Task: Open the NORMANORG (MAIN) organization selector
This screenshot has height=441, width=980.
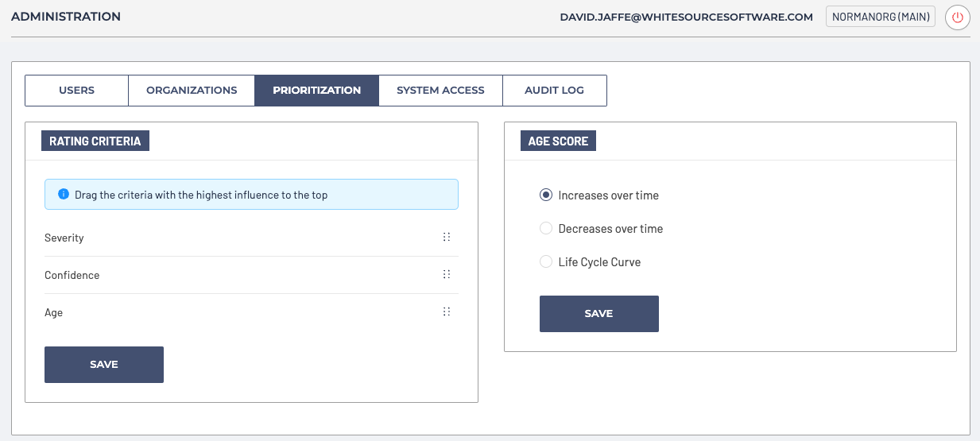Action: pyautogui.click(x=881, y=17)
